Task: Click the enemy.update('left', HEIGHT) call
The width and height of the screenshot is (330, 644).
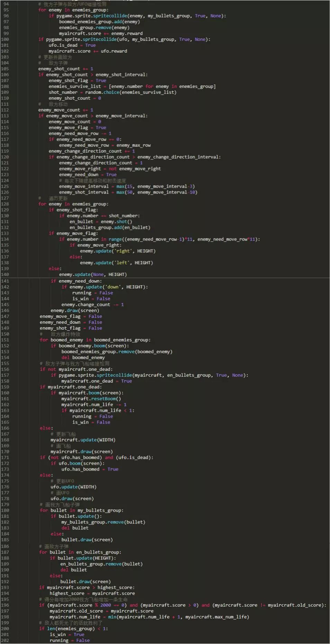Action: [x=116, y=263]
